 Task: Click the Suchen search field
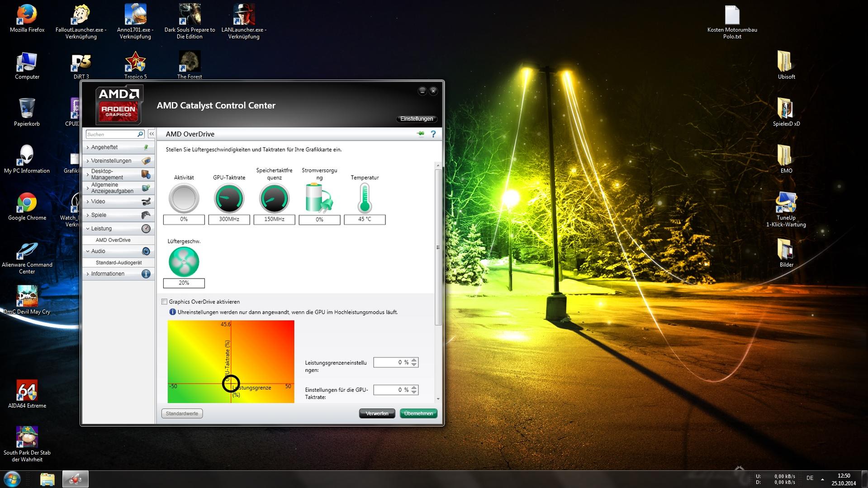point(111,134)
